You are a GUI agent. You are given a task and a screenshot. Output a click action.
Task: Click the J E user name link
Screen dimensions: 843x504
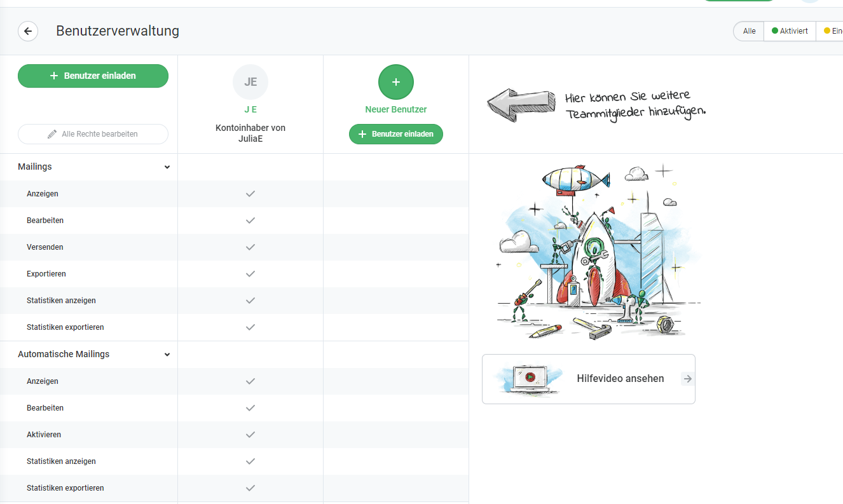[x=250, y=109]
